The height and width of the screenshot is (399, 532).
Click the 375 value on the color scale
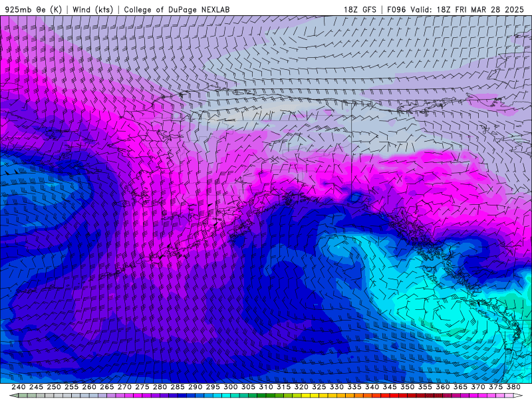pyautogui.click(x=495, y=387)
